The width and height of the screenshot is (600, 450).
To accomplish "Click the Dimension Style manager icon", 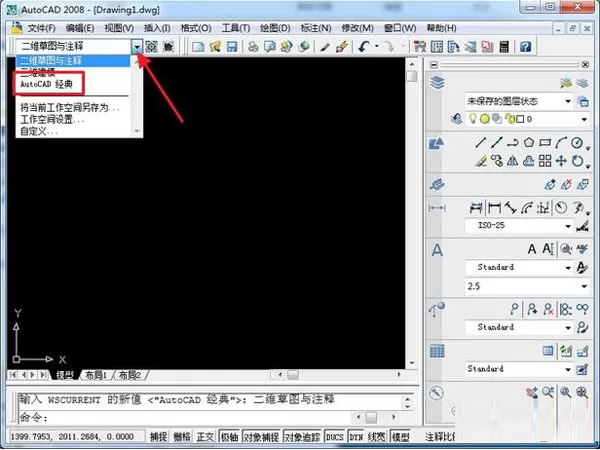I will click(582, 226).
